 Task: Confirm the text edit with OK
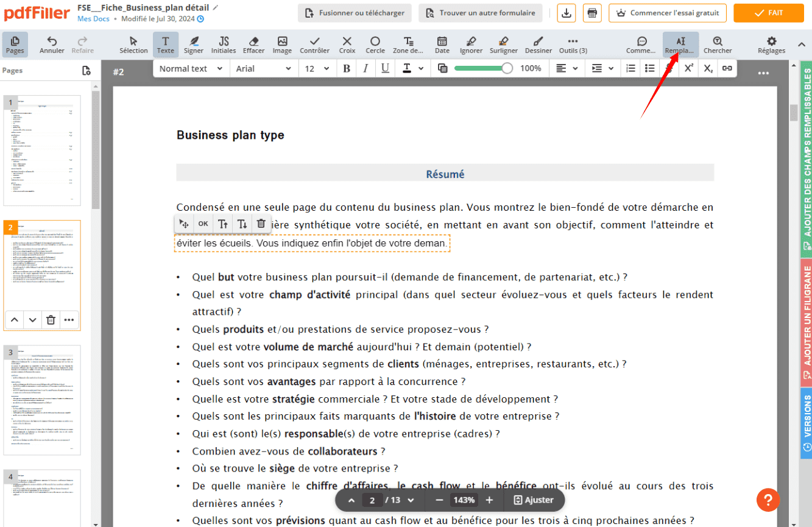coord(203,224)
